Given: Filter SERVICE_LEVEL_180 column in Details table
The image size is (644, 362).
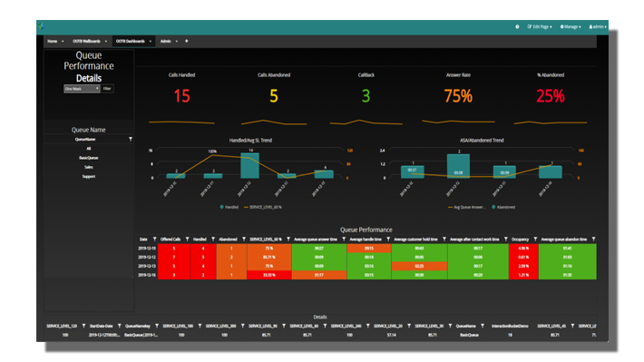Looking at the screenshot, I should pyautogui.click(x=200, y=326).
